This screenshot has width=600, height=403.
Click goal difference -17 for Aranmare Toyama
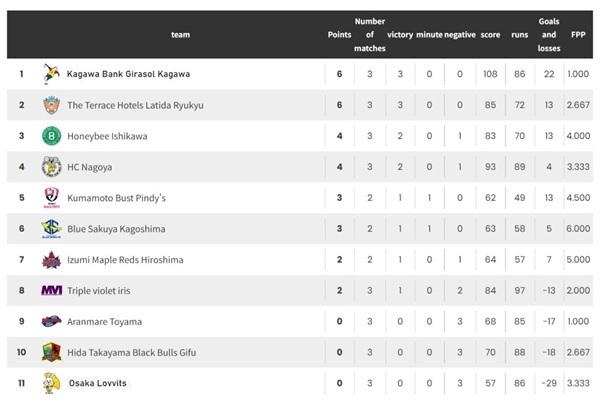click(549, 321)
